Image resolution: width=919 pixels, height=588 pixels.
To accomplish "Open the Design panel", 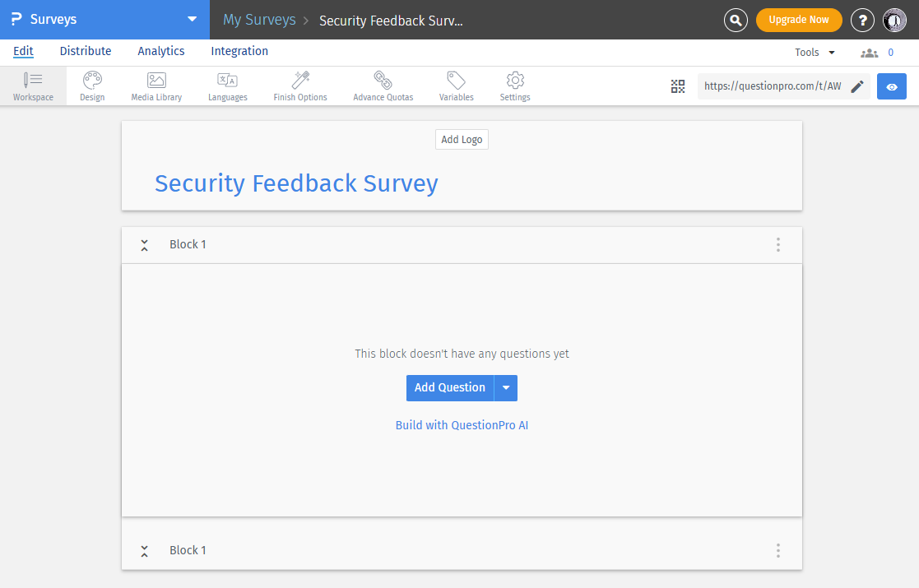I will 91,86.
